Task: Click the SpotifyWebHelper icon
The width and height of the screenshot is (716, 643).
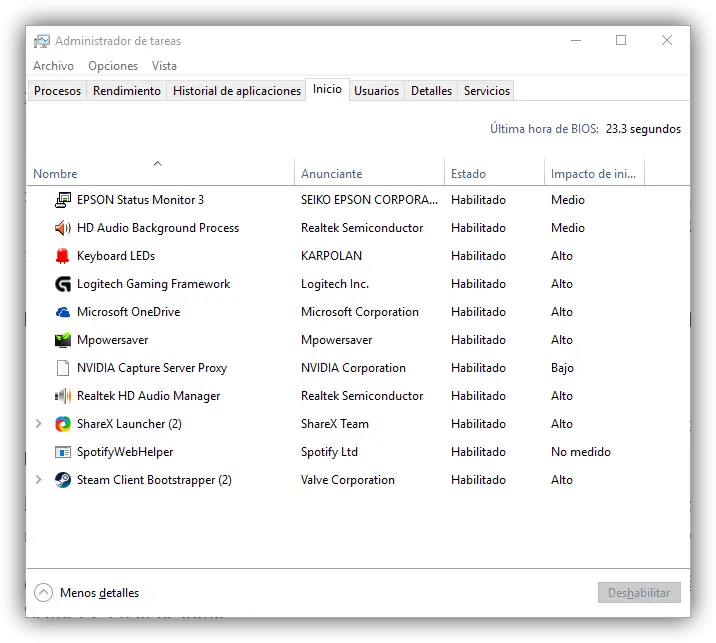Action: coord(63,452)
